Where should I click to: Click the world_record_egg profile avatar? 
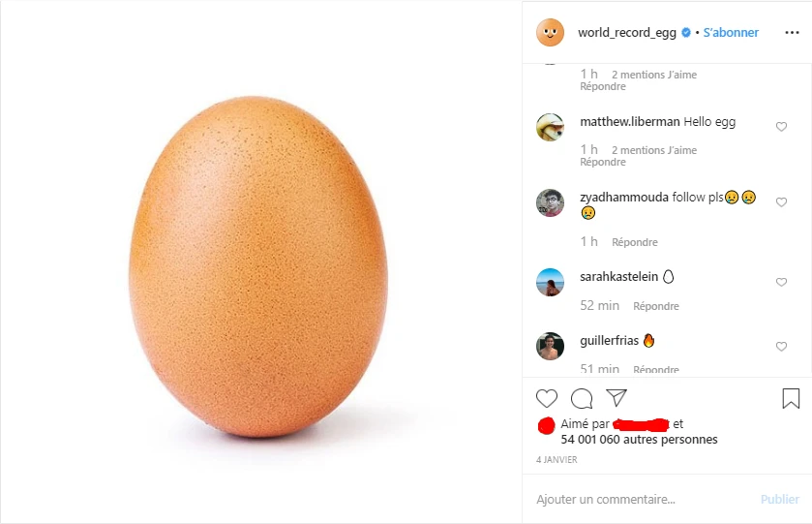pyautogui.click(x=550, y=33)
